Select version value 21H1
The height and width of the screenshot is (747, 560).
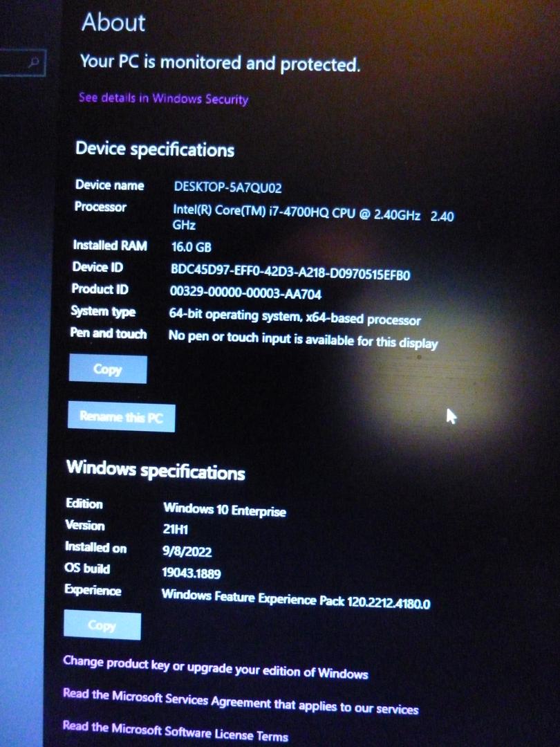coord(175,529)
